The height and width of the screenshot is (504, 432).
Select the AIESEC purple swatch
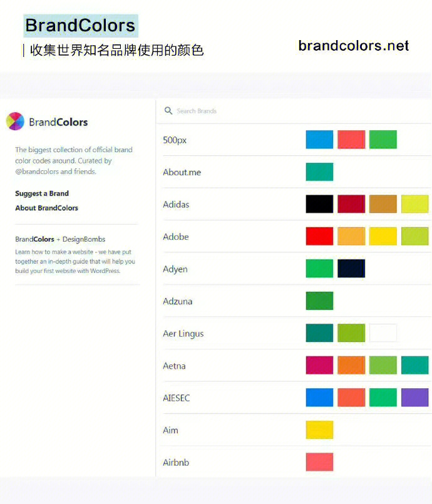pos(414,398)
